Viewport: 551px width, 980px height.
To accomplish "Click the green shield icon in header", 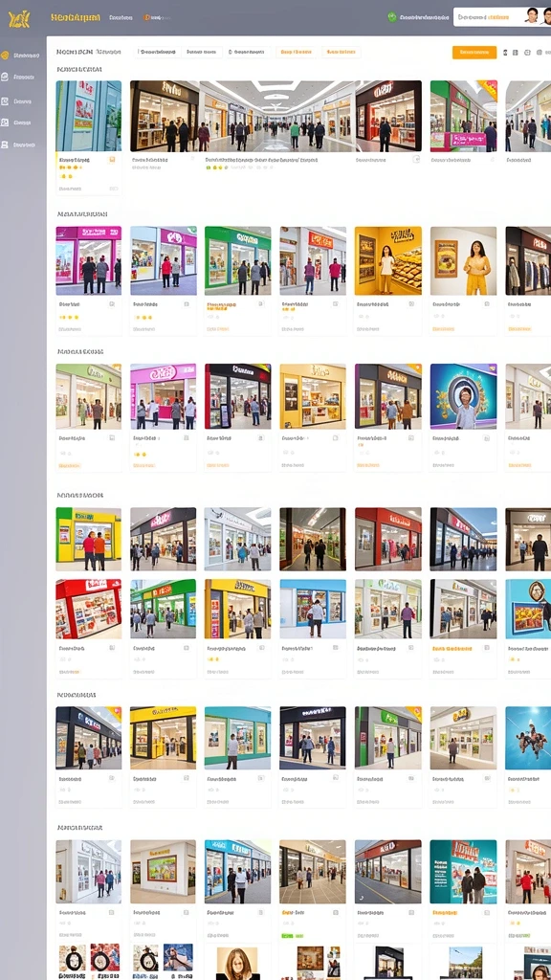I will (x=392, y=17).
